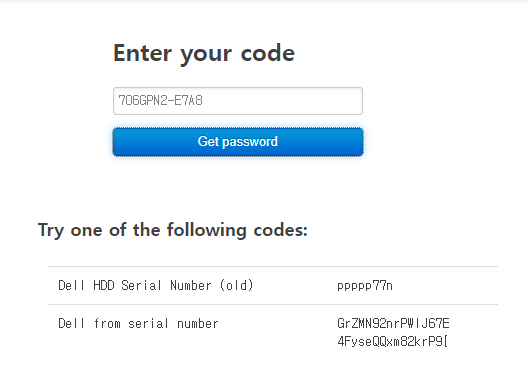Image resolution: width=528 pixels, height=376 pixels.
Task: Click the word "Enter" in the top heading
Action: pos(142,53)
